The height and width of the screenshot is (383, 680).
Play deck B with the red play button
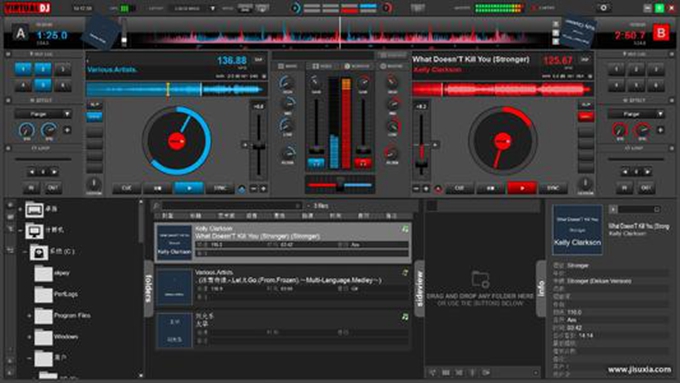[x=522, y=188]
